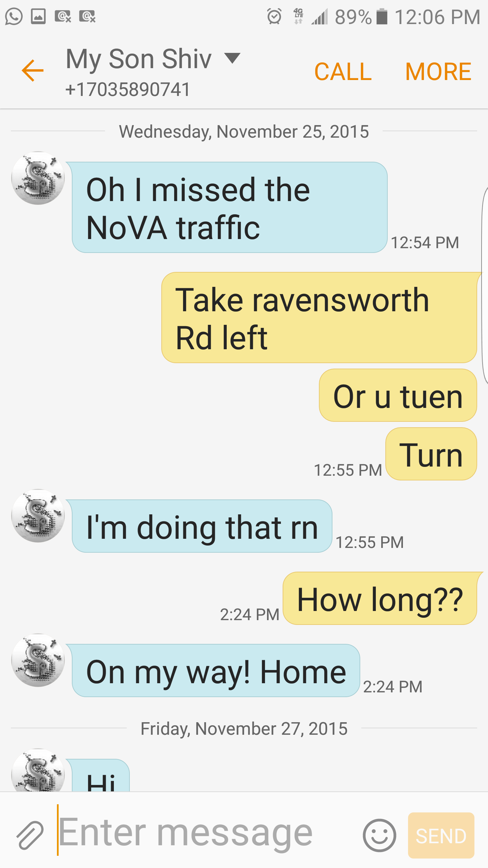Image resolution: width=488 pixels, height=868 pixels.
Task: Call My Son Shiv using the CALL button
Action: (343, 72)
